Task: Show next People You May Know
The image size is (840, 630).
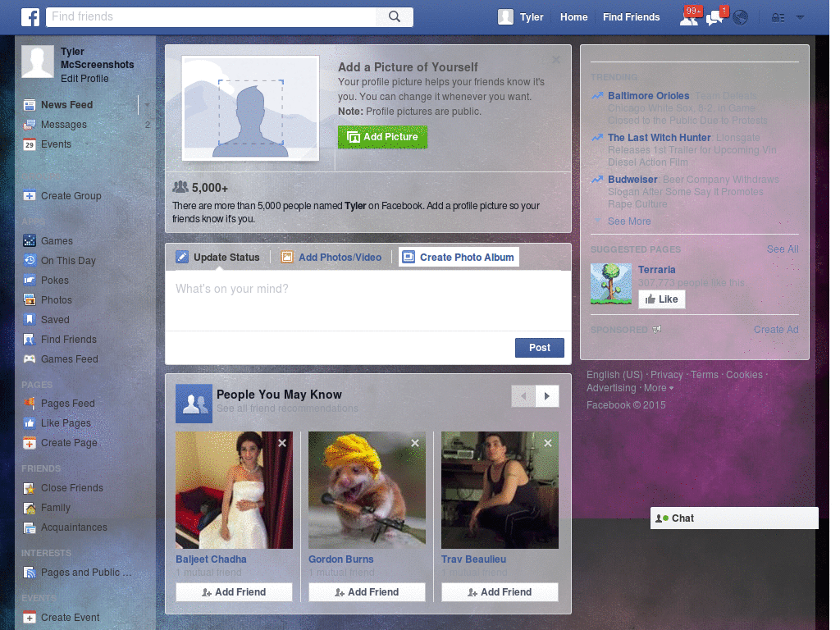Action: (547, 396)
